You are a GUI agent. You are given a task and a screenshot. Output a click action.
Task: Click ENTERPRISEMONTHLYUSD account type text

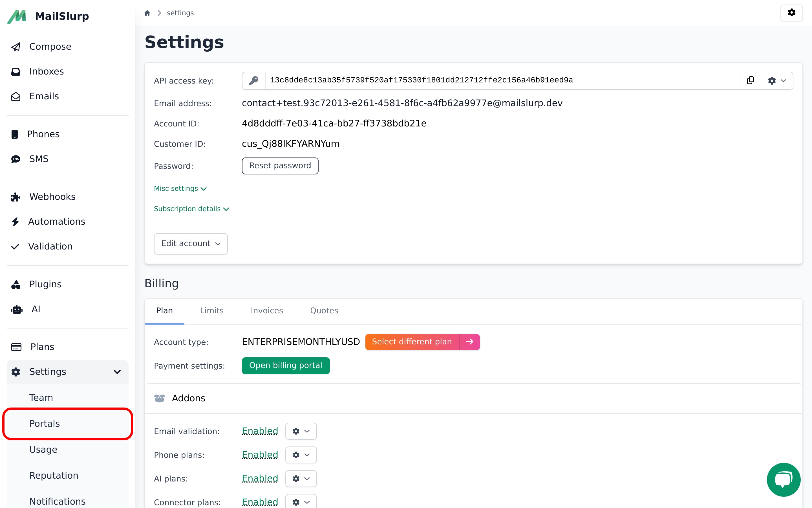(301, 342)
